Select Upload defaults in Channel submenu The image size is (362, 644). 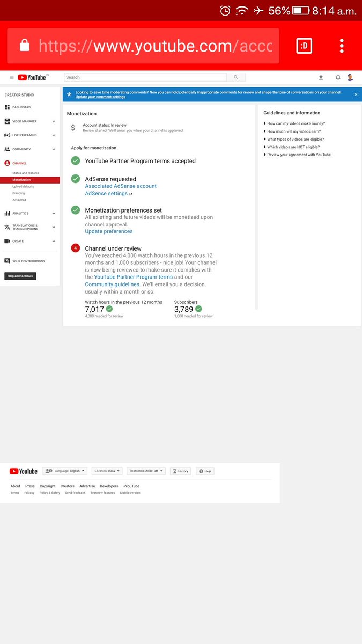point(23,186)
